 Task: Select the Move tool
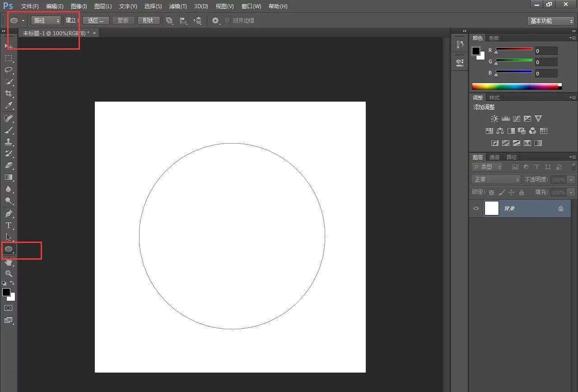point(8,46)
